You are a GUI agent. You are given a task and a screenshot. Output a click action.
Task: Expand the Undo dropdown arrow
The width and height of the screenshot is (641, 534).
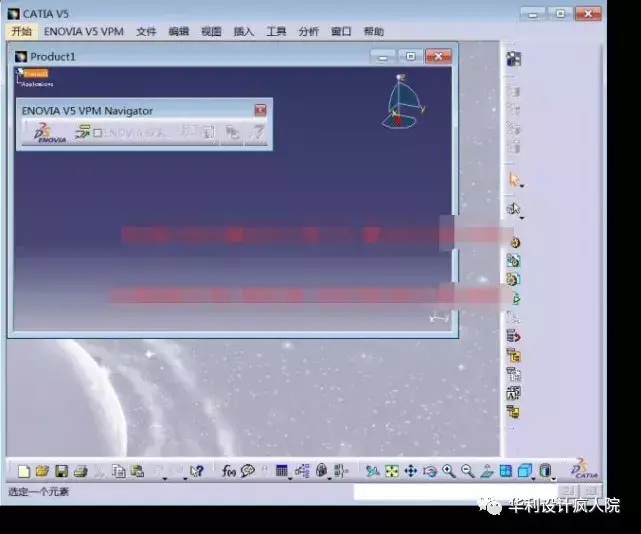pos(165,478)
